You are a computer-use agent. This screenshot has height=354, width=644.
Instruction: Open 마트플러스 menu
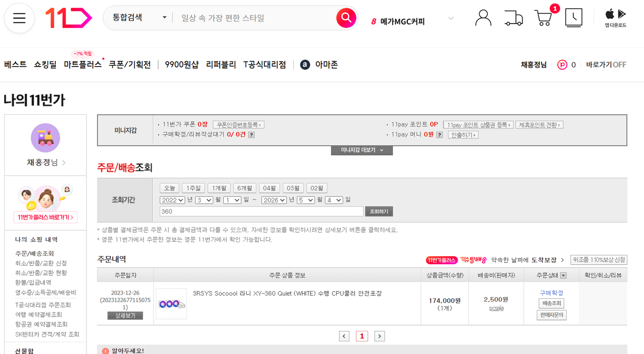point(83,65)
